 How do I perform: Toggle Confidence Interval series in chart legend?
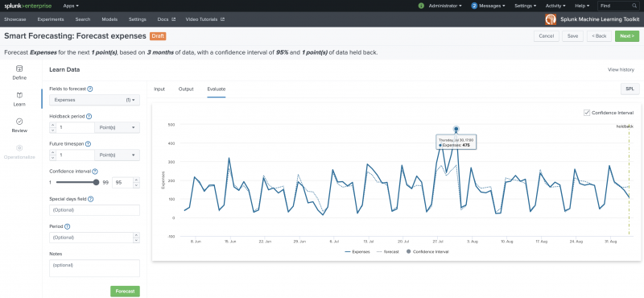click(428, 251)
